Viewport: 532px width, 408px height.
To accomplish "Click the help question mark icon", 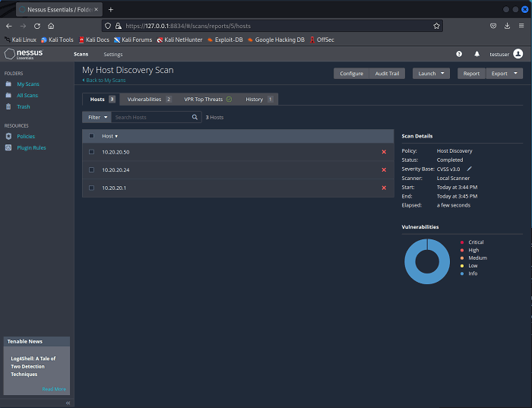I will (x=459, y=54).
